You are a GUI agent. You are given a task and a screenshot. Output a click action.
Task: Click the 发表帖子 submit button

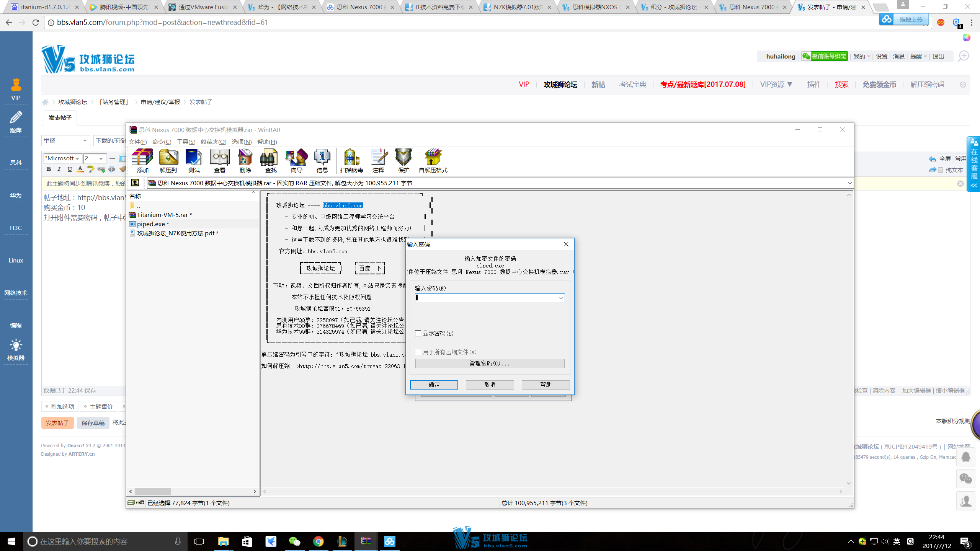[57, 423]
